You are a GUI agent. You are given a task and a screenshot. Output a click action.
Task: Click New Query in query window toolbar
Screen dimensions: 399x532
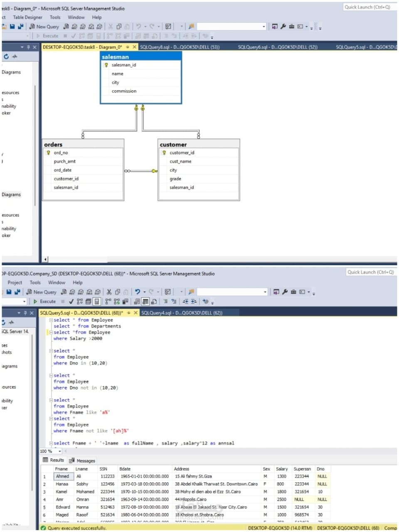[42, 292]
